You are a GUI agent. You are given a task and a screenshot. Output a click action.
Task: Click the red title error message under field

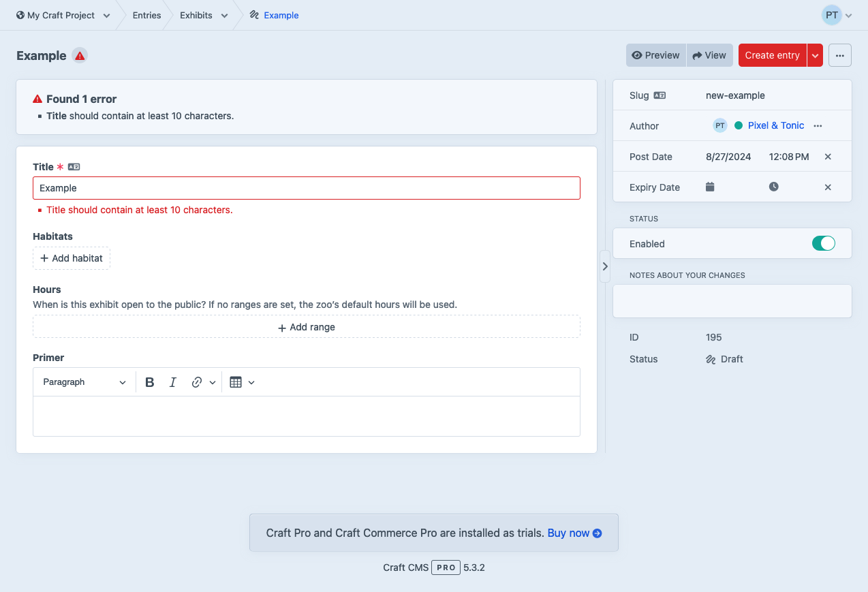tap(140, 210)
